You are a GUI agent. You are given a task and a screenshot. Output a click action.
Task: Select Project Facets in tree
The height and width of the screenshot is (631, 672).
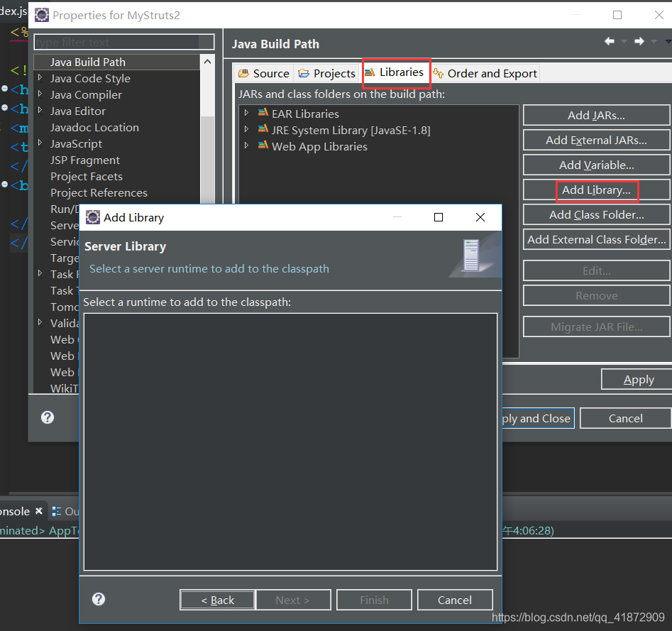point(86,176)
